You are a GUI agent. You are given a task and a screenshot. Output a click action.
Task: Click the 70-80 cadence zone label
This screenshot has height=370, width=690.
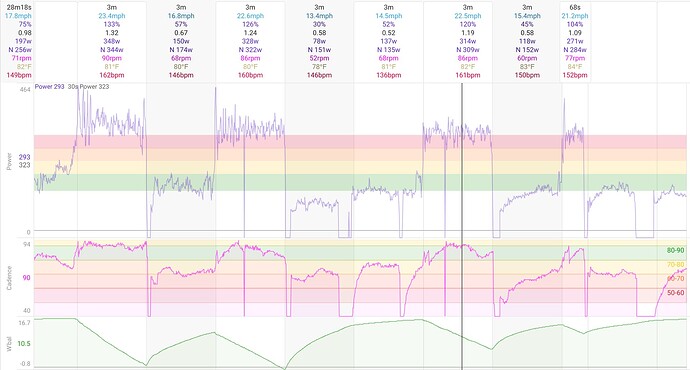(676, 265)
